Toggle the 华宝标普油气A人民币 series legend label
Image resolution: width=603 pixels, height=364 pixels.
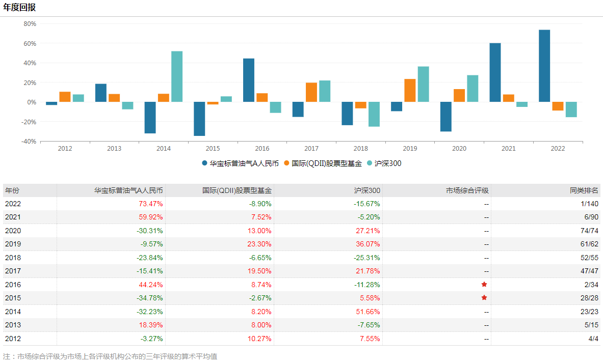pos(244,163)
